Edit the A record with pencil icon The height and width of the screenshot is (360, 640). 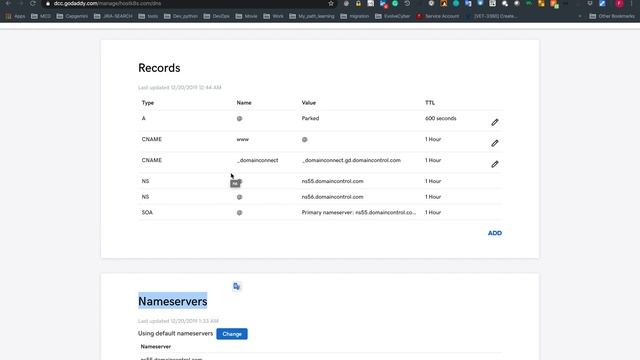tap(495, 122)
